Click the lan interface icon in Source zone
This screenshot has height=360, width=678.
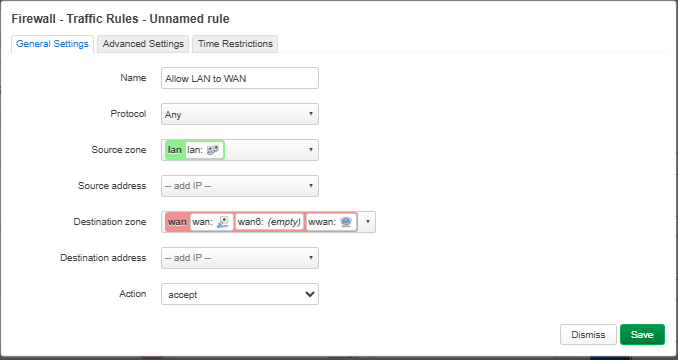pos(213,150)
